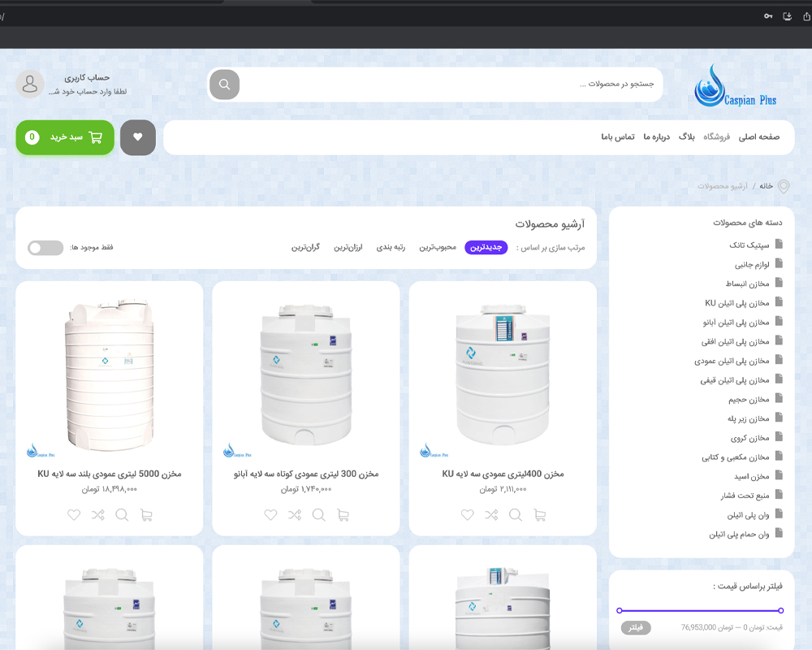Enable the فقط موجود ها stock filter toggle
The width and height of the screenshot is (812, 650).
(x=45, y=248)
